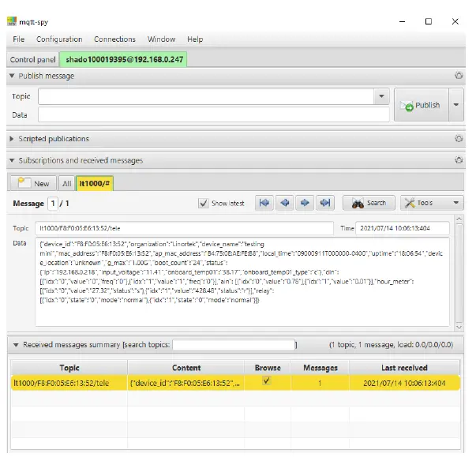Open Subscriptions pane settings gear icon
Image resolution: width=476 pixels, height=457 pixels.
coord(459,160)
